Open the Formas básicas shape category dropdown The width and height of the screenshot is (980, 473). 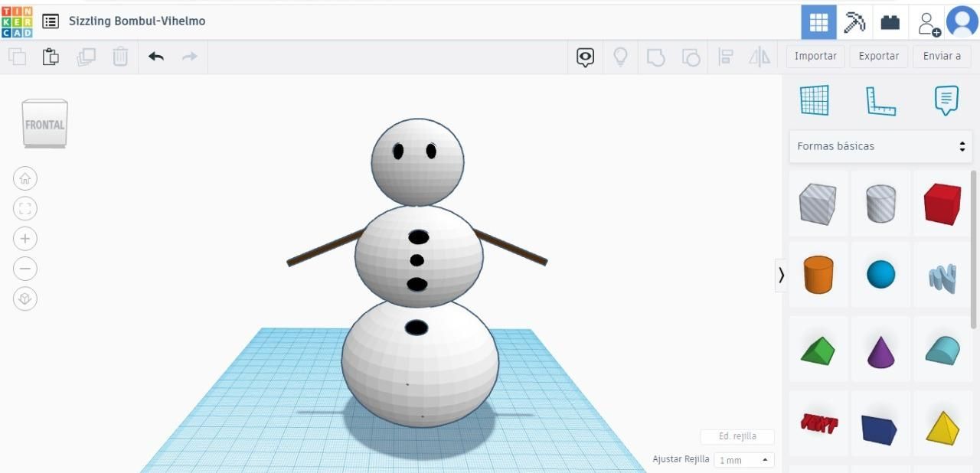880,146
